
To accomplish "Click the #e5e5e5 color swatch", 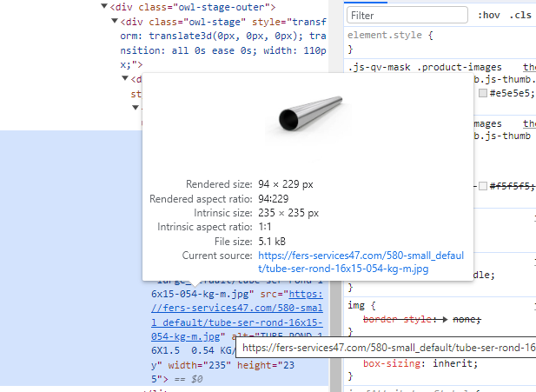I will (483, 93).
